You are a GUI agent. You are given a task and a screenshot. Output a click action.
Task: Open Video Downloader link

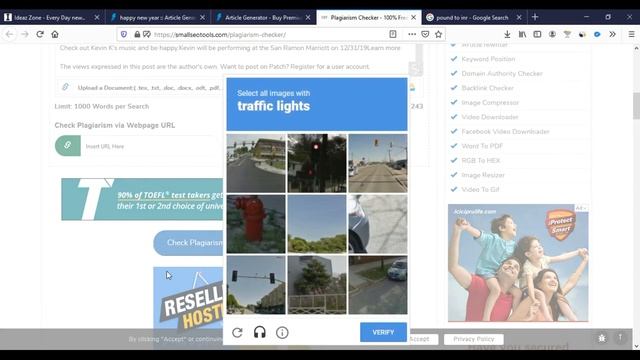pos(490,117)
